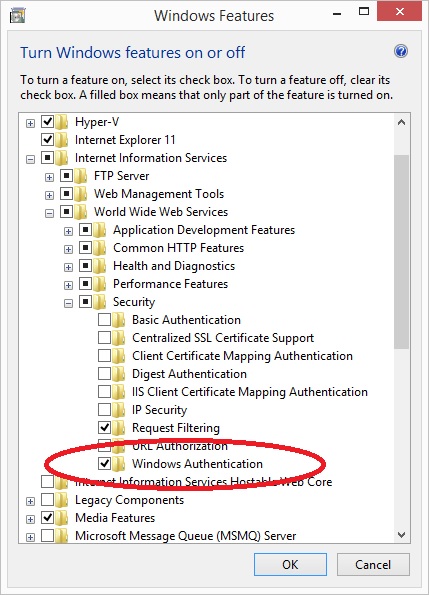Enable the Legacy Components checkbox

(47, 499)
